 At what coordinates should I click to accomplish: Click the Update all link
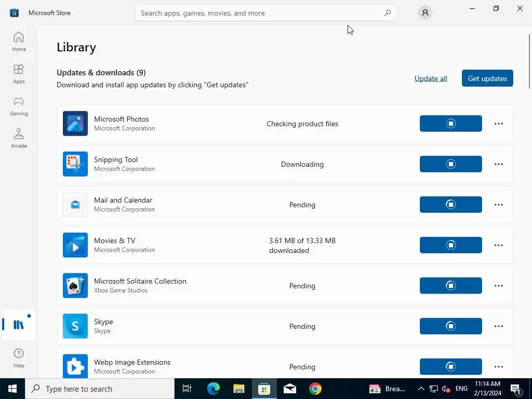click(x=431, y=78)
